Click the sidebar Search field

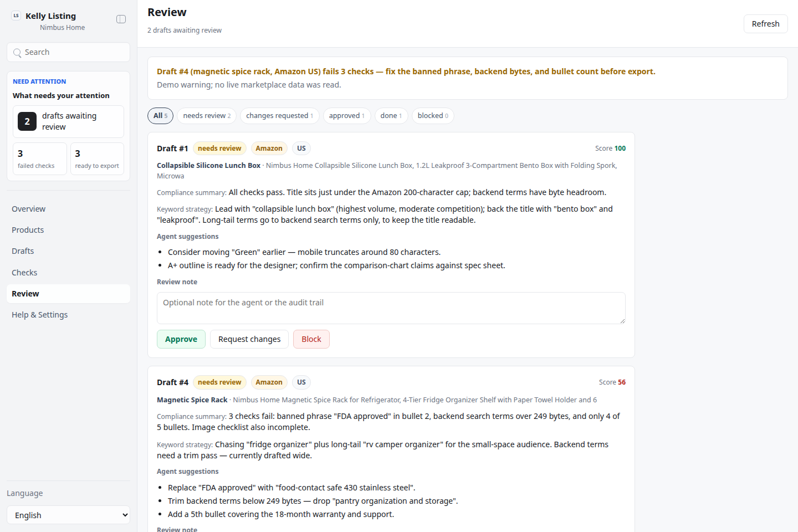click(x=68, y=52)
